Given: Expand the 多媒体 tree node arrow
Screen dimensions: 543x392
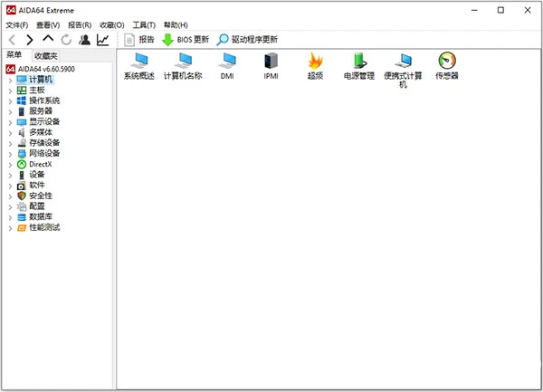Looking at the screenshot, I should pyautogui.click(x=10, y=133).
